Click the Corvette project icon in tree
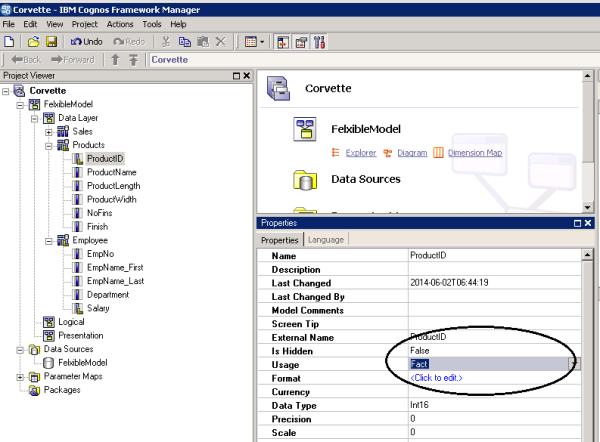Image resolution: width=600 pixels, height=442 pixels. click(x=19, y=91)
